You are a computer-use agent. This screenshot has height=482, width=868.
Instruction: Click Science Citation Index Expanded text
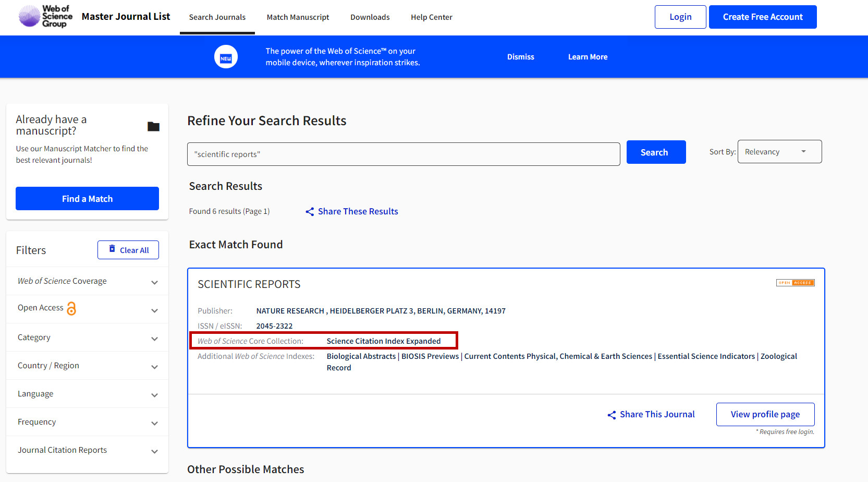(384, 341)
